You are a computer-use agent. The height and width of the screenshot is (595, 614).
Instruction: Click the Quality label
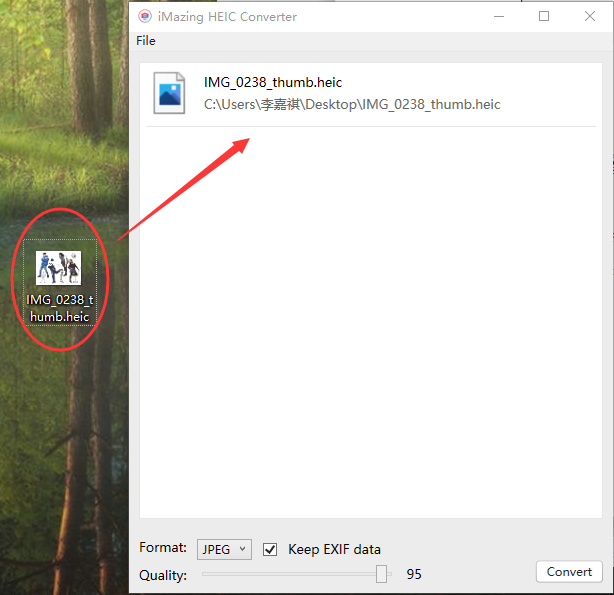[x=163, y=575]
